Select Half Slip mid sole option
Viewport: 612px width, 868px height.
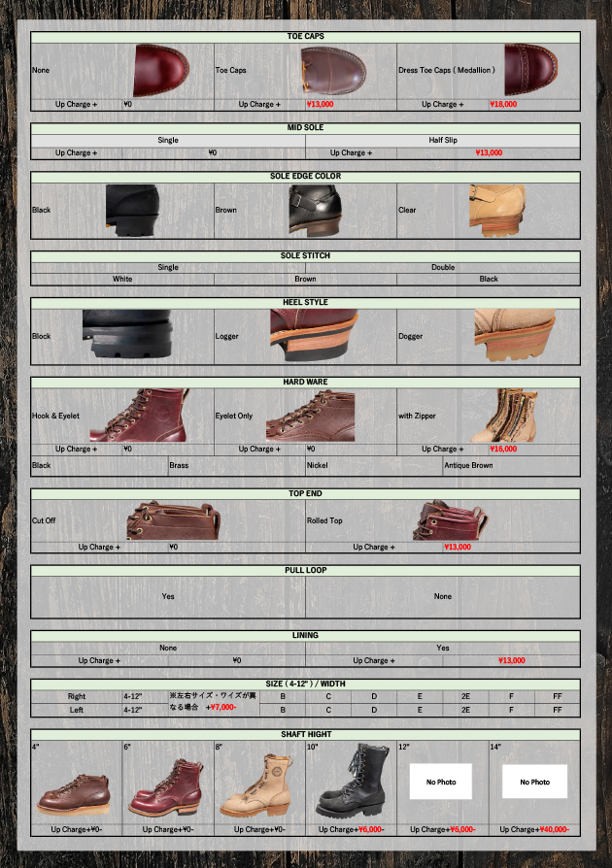[443, 140]
